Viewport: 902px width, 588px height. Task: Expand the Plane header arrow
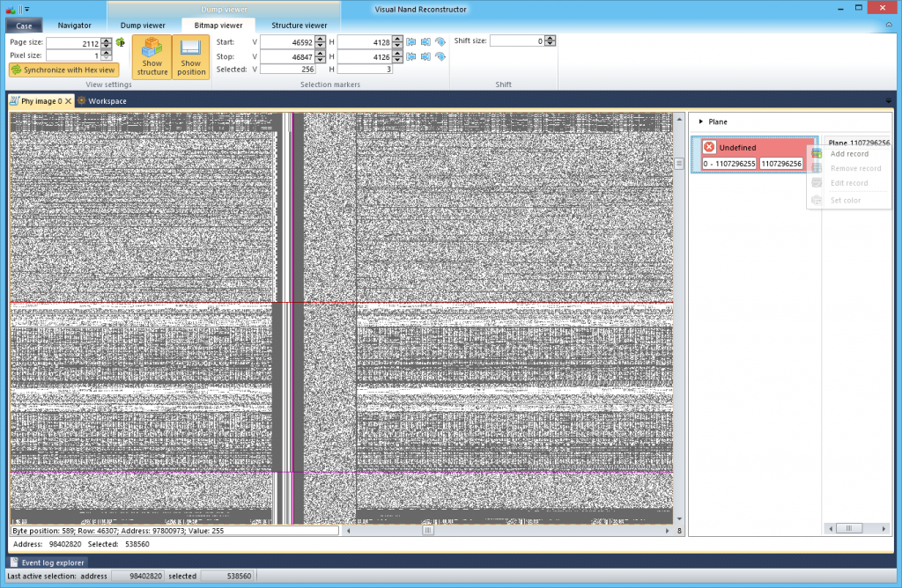[700, 121]
